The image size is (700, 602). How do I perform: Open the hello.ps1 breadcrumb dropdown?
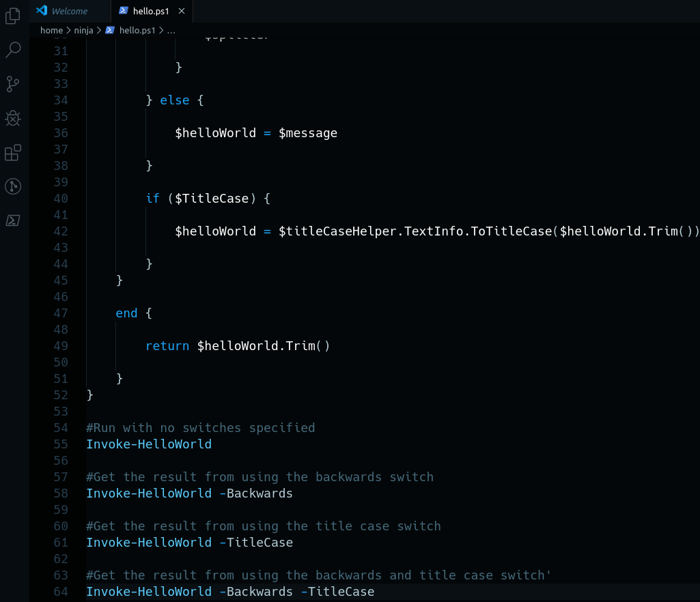[137, 31]
